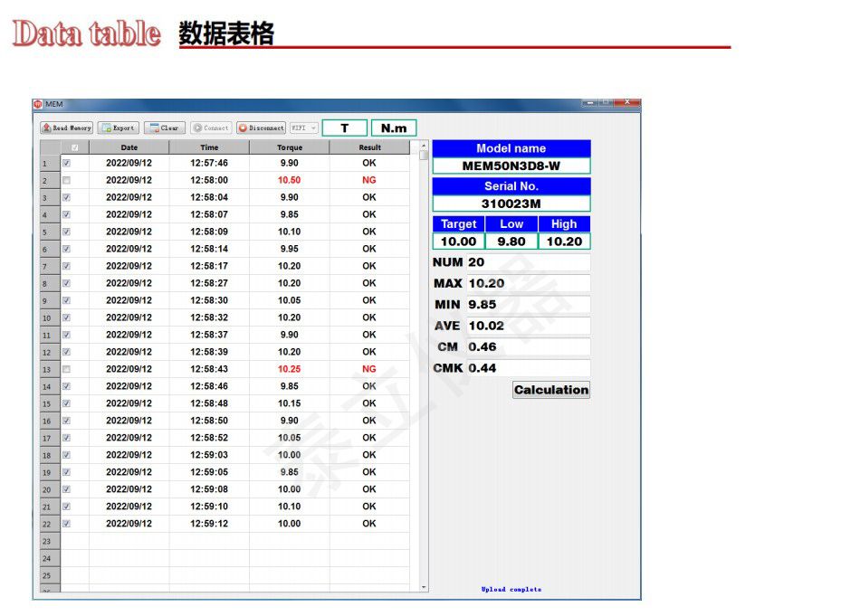Click the Read Memory toolbar button
This screenshot has width=860, height=616.
click(x=67, y=128)
